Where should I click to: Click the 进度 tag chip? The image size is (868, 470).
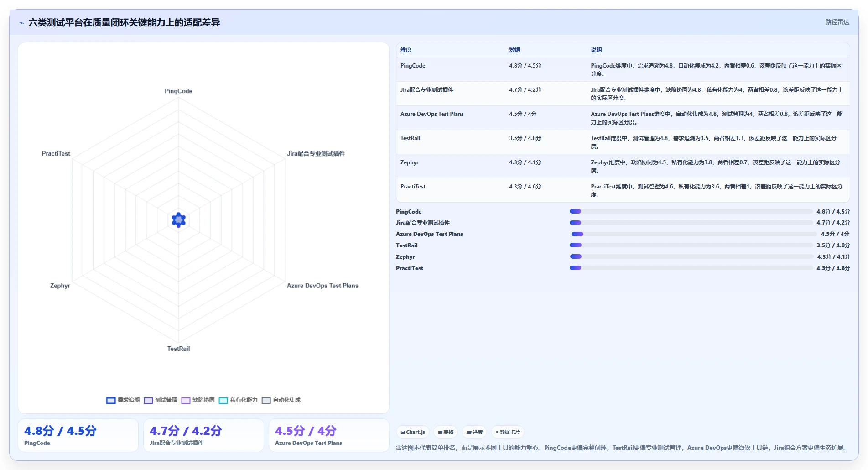(x=474, y=432)
